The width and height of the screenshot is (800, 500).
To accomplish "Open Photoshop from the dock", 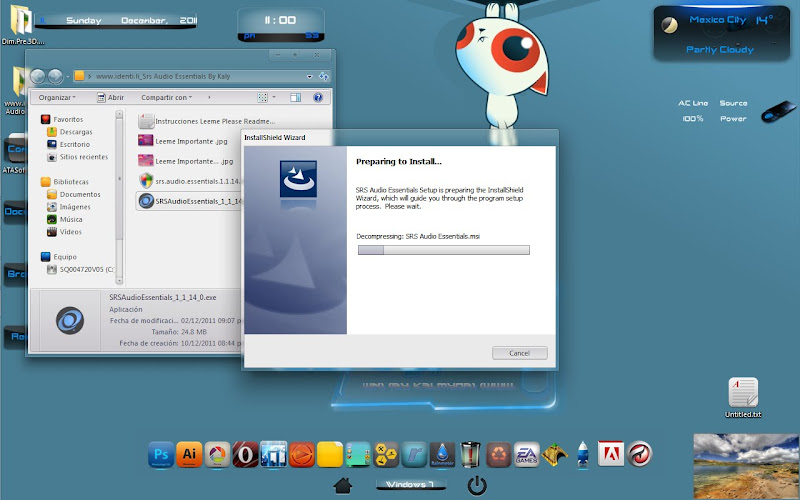I will pos(161,454).
